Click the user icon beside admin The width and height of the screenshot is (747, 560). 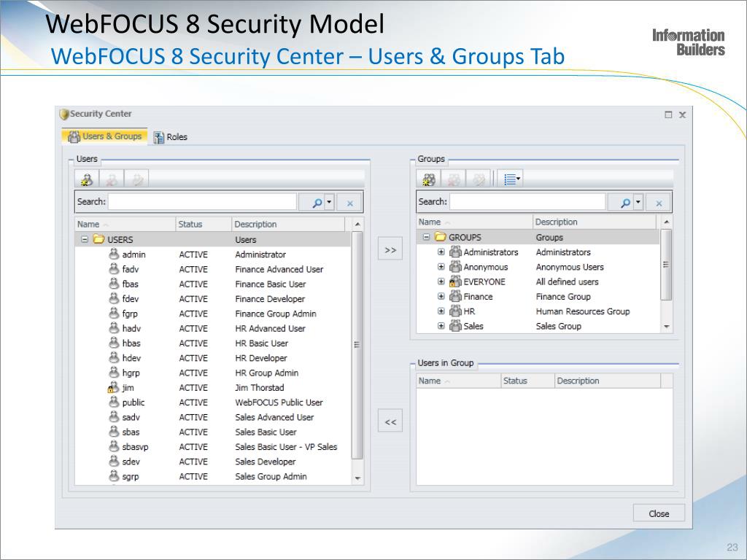click(114, 254)
